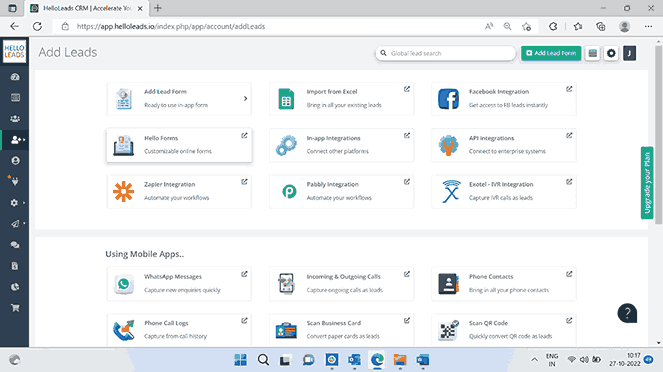663x372 pixels.
Task: Select the Zapier Integration icon
Action: click(x=123, y=191)
